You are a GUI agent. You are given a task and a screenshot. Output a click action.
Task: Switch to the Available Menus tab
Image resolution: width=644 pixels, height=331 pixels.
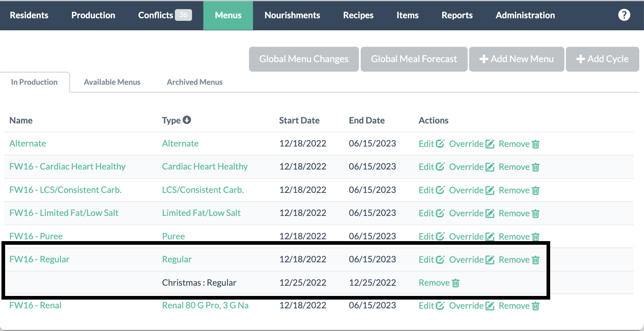tap(112, 82)
